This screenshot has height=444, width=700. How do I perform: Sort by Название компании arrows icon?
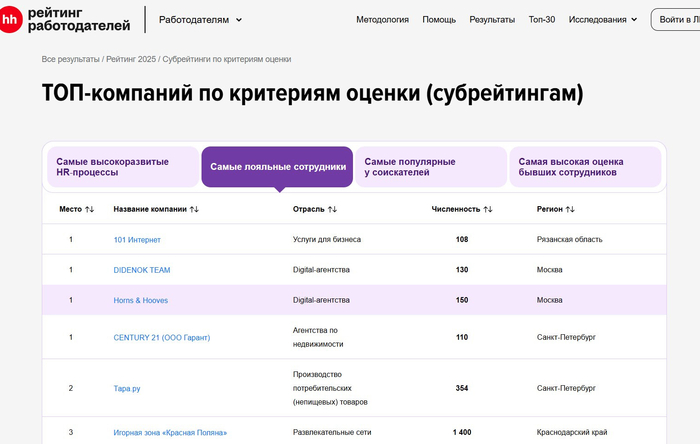coord(194,209)
